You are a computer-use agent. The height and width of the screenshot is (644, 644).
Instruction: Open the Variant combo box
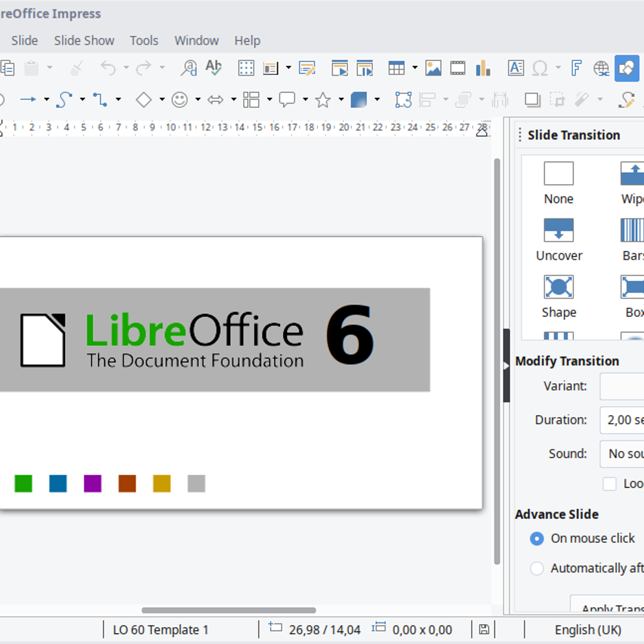click(622, 386)
